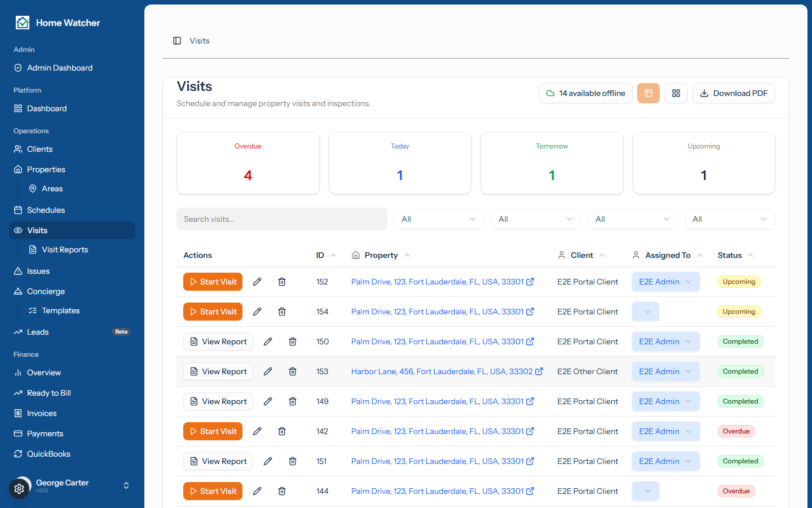
Task: Sort table by Property column
Action: click(381, 255)
